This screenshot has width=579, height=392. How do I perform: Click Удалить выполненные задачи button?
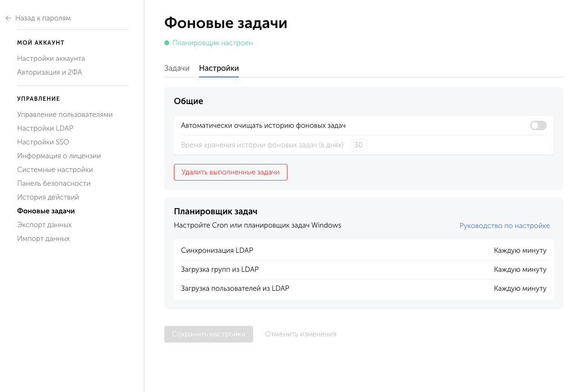(x=230, y=172)
